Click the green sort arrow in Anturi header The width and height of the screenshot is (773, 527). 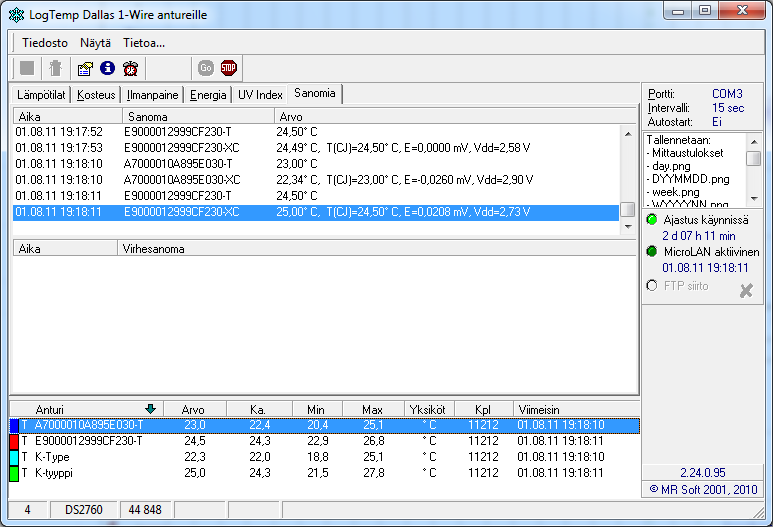[x=150, y=408]
